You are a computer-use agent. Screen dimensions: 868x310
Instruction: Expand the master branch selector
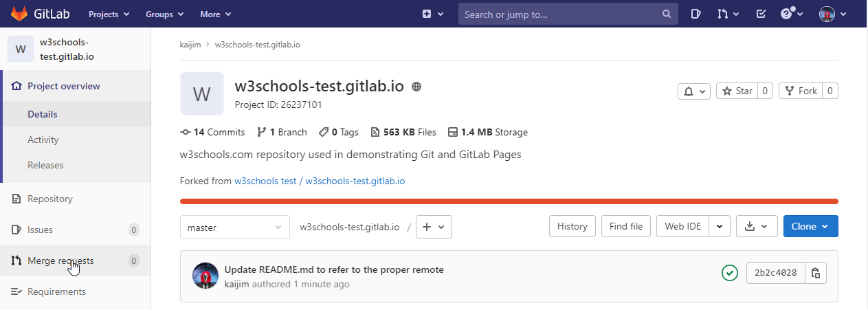[234, 227]
